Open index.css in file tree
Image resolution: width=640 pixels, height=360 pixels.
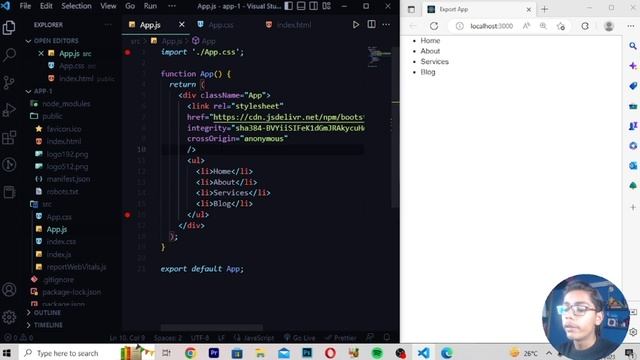(x=61, y=242)
